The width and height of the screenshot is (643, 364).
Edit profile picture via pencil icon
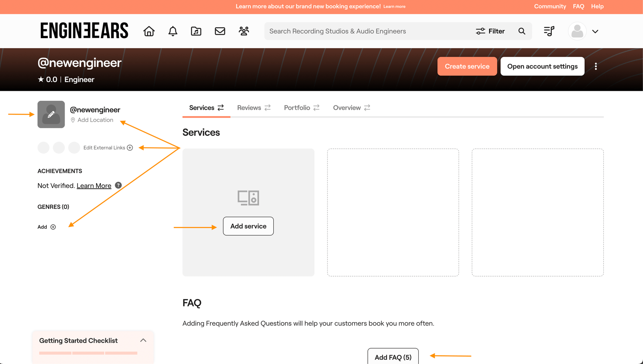51,114
